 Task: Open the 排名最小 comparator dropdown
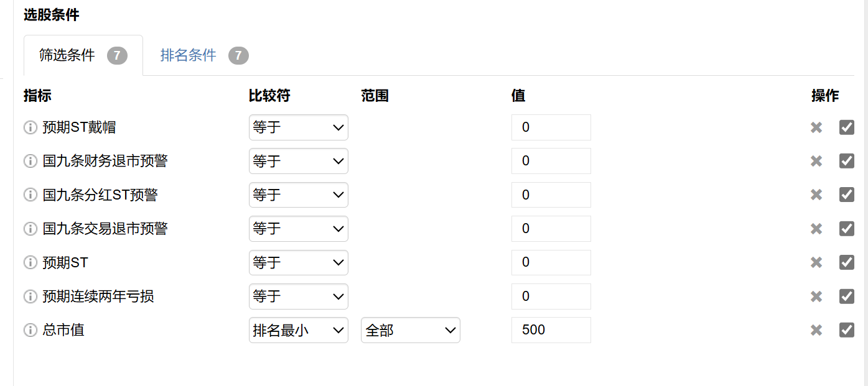(x=298, y=330)
